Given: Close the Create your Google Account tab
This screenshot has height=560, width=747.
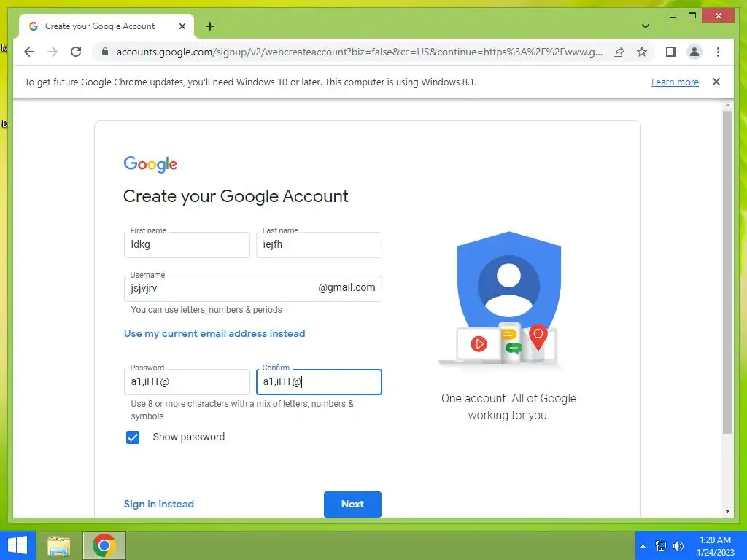Looking at the screenshot, I should pyautogui.click(x=182, y=26).
